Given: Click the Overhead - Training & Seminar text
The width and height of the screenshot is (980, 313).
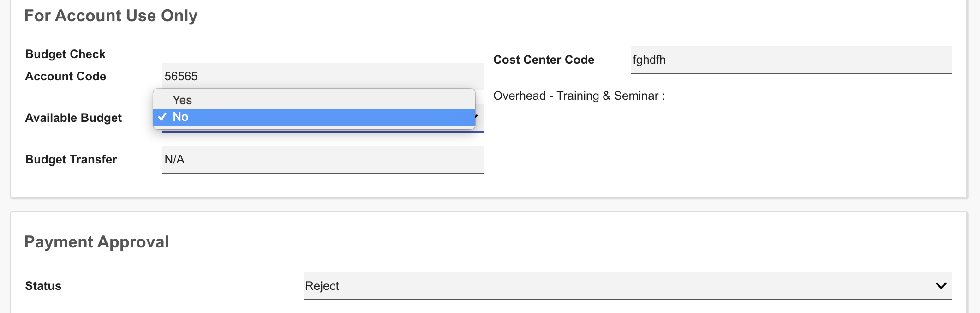Looking at the screenshot, I should [x=579, y=96].
